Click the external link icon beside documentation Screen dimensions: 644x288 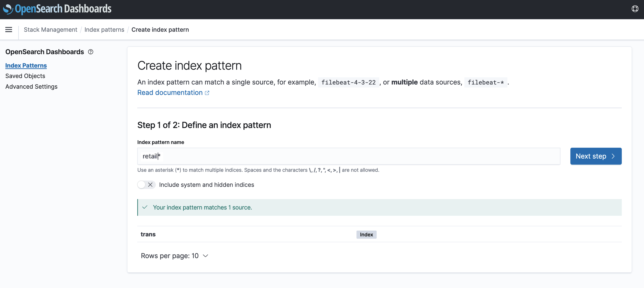tap(207, 93)
